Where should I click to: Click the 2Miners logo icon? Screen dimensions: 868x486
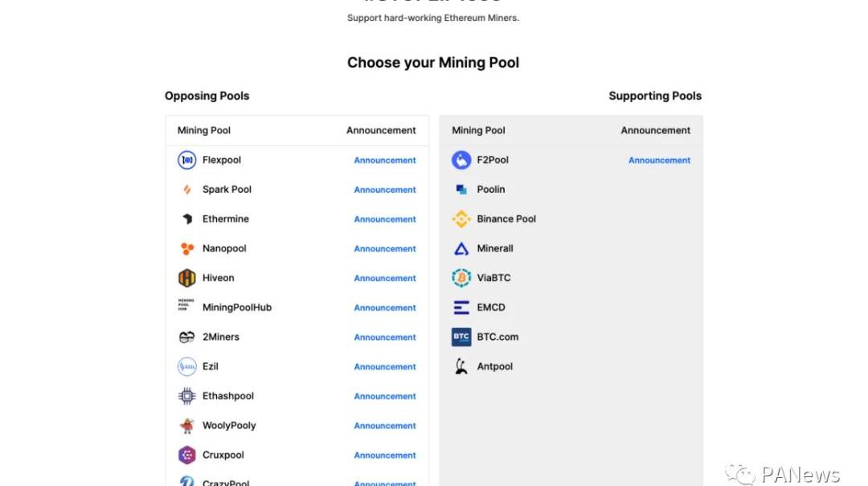pyautogui.click(x=186, y=337)
